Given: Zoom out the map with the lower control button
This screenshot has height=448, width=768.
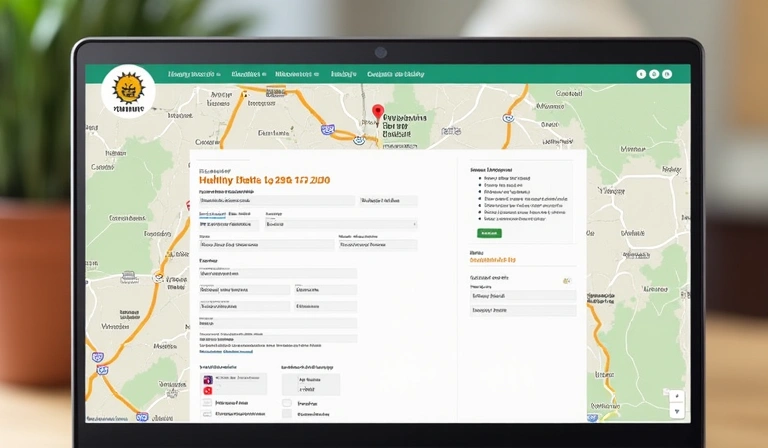Looking at the screenshot, I should [677, 411].
